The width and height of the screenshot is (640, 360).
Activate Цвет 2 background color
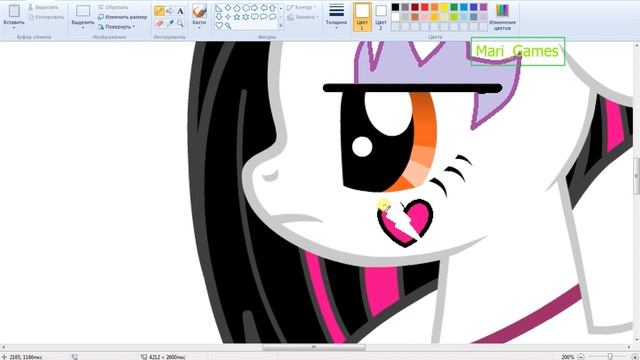pyautogui.click(x=380, y=17)
